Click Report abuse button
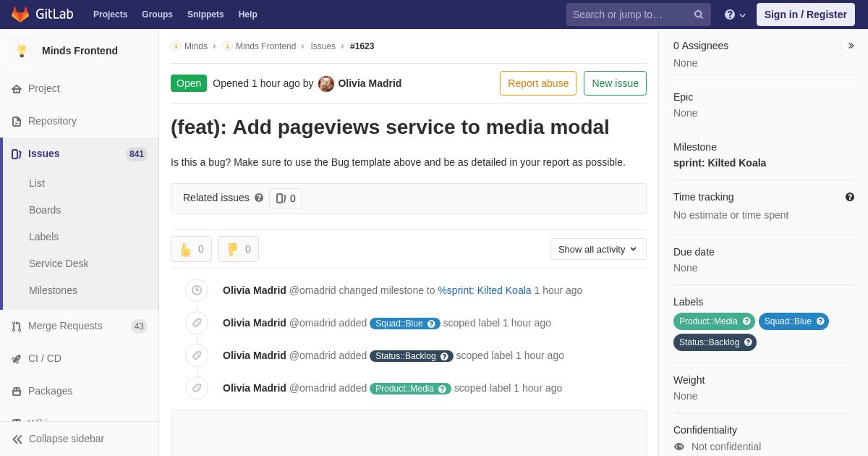 click(538, 83)
